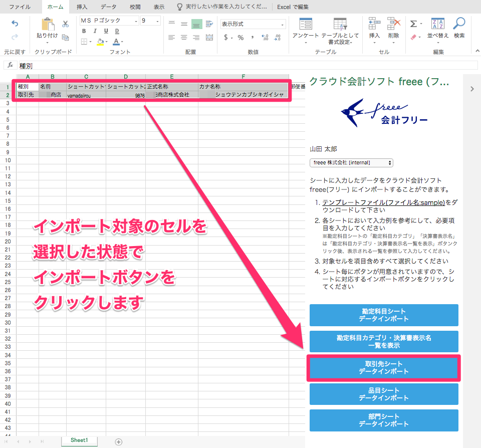Switch to the ホーム tab

[55, 7]
